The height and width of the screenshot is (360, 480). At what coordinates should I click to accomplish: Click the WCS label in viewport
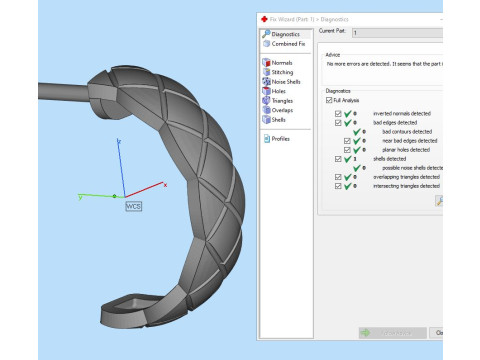click(133, 206)
